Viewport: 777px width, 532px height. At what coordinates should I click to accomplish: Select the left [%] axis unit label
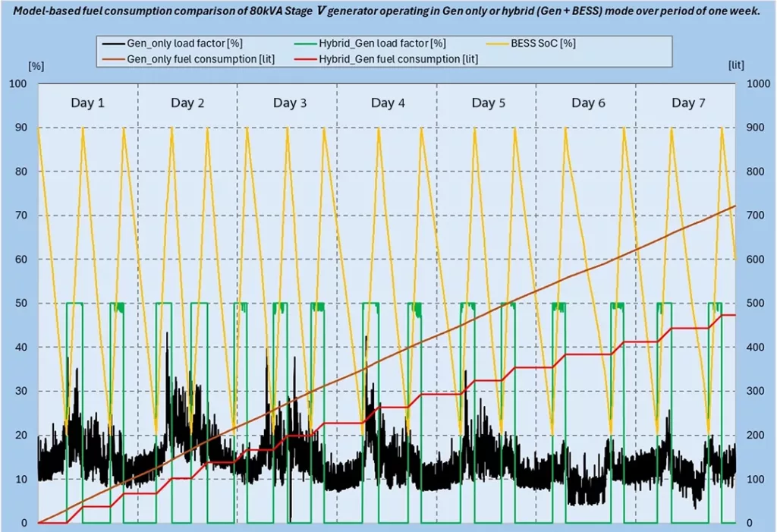click(x=36, y=65)
